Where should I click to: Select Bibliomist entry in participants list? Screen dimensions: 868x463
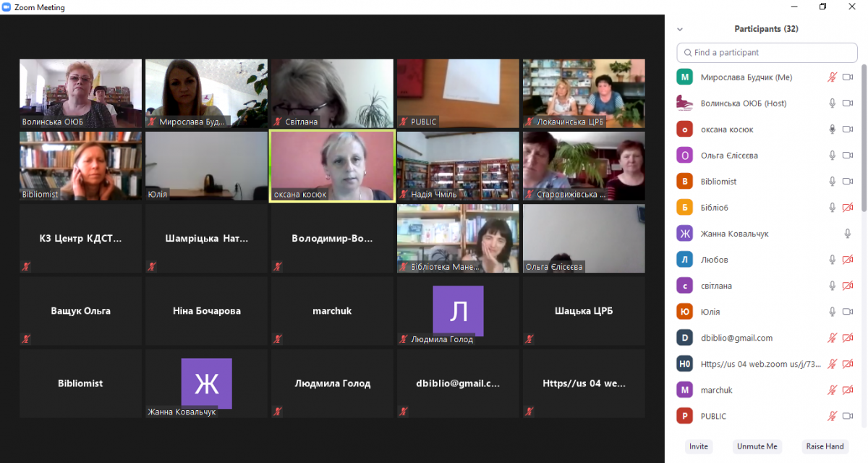(x=718, y=182)
